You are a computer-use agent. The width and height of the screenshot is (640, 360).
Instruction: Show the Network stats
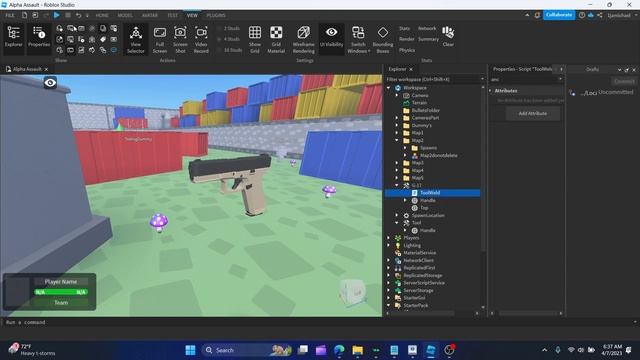tap(427, 28)
